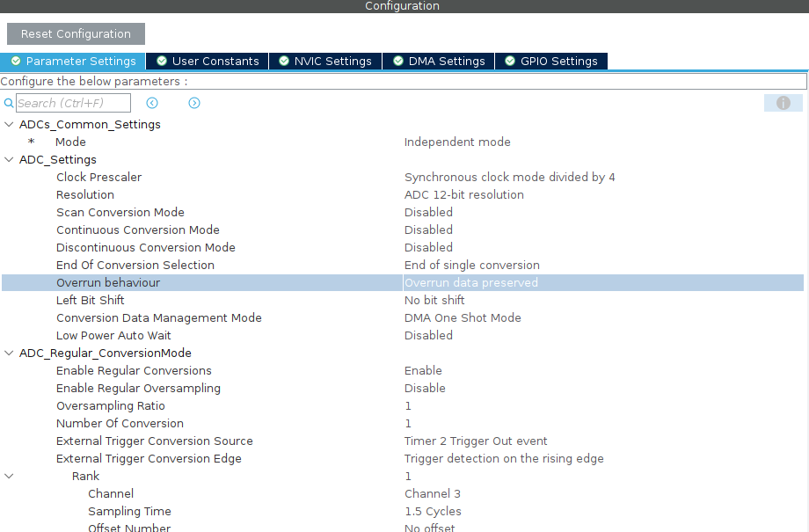This screenshot has height=532, width=809.
Task: Change Continuous Conversion Mode Disabled value
Action: 428,230
